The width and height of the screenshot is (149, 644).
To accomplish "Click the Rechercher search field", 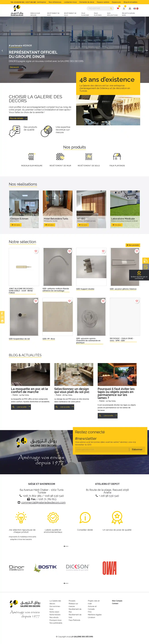I will click(99, 9).
